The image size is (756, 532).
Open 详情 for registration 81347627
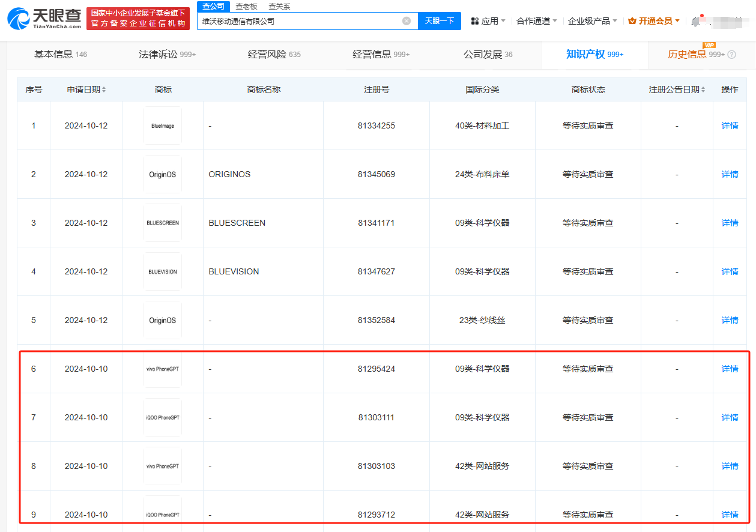[730, 271]
